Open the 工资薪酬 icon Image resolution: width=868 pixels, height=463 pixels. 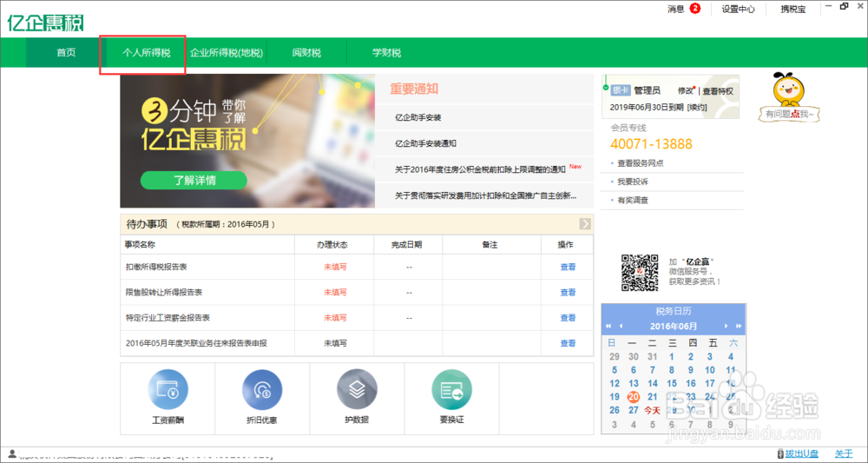[x=168, y=389]
